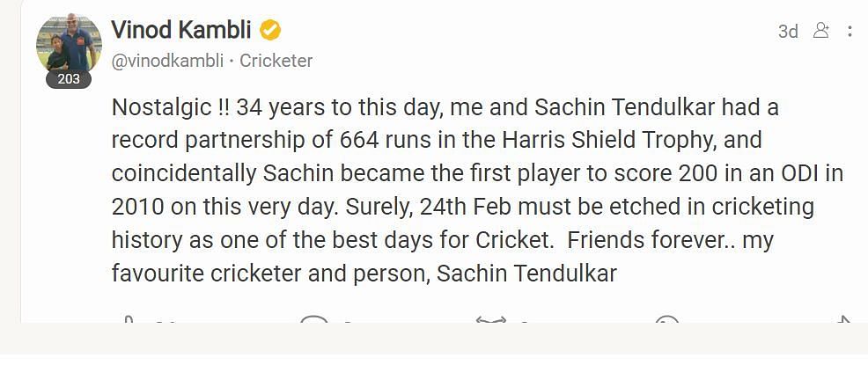
Task: Click the Cricketer profession label
Action: [x=276, y=61]
